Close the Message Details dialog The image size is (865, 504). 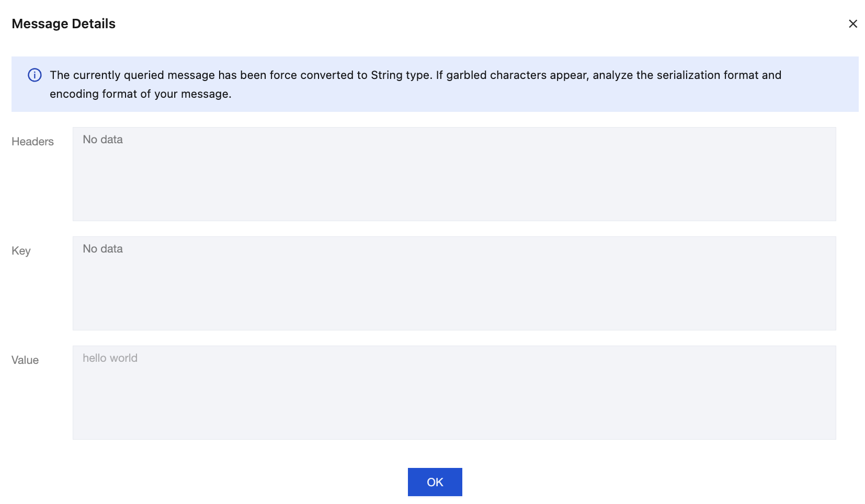(x=852, y=24)
